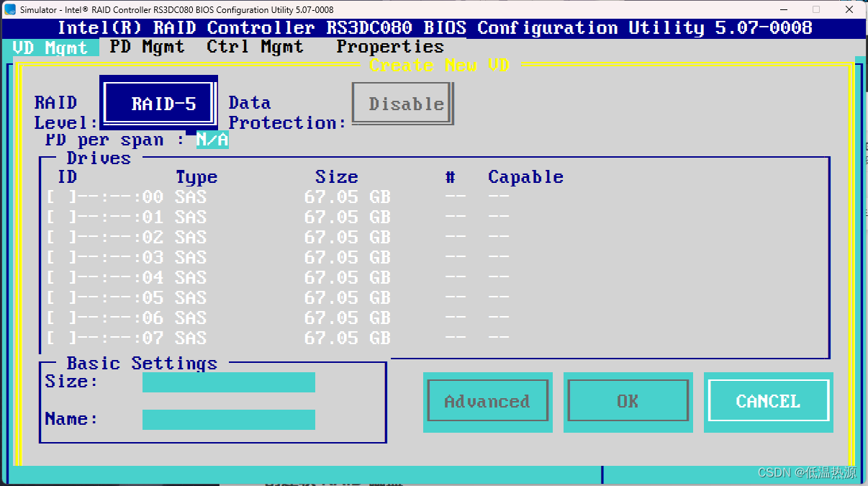This screenshot has height=486, width=868.
Task: Open the Advanced settings
Action: tap(487, 401)
